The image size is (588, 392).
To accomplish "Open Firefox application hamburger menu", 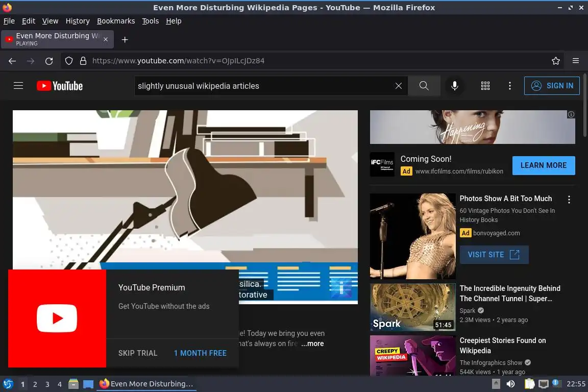I will [x=576, y=61].
